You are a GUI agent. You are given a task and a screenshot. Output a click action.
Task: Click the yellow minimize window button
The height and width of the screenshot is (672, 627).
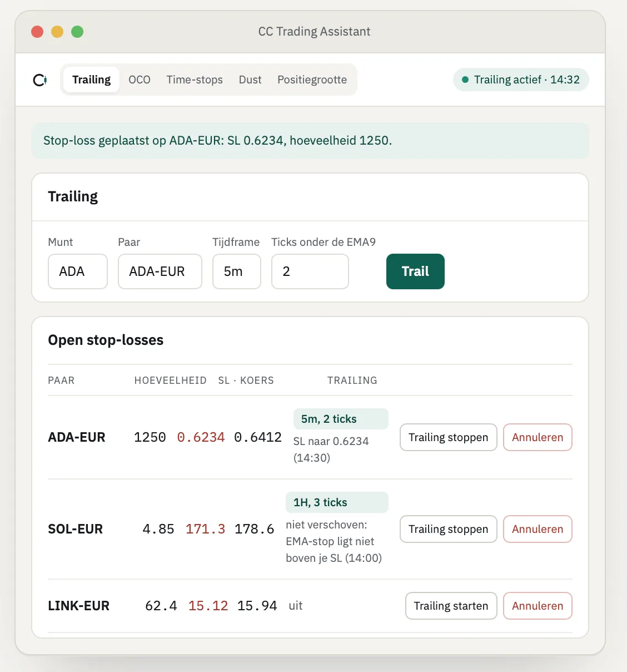coord(57,32)
